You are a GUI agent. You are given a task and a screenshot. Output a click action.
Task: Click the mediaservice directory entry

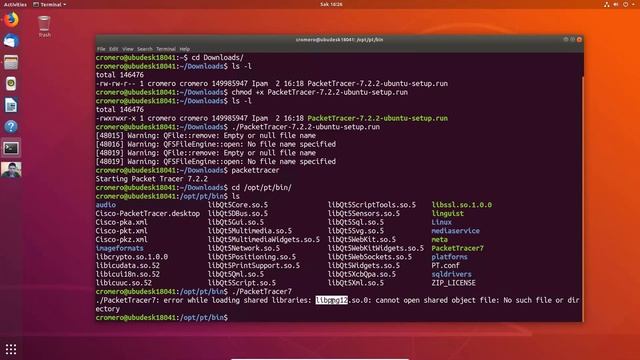coord(456,231)
